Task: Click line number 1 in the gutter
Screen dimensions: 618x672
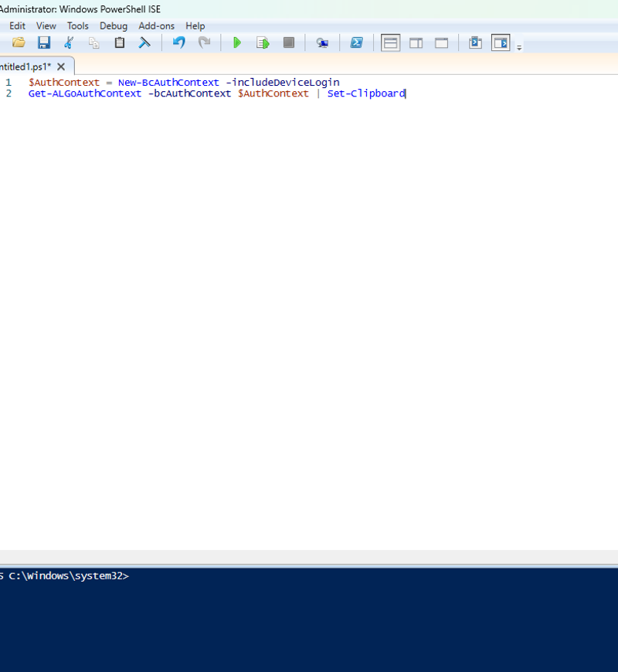Action: 8,83
